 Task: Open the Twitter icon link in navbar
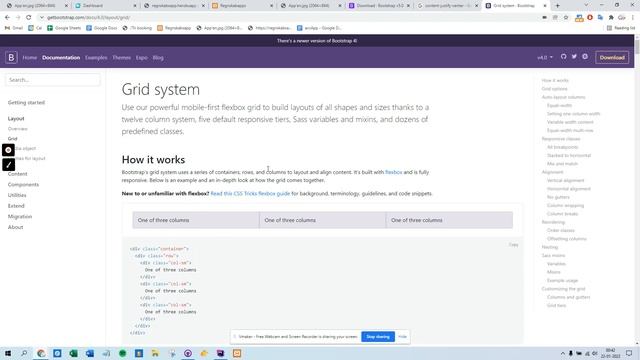click(574, 57)
